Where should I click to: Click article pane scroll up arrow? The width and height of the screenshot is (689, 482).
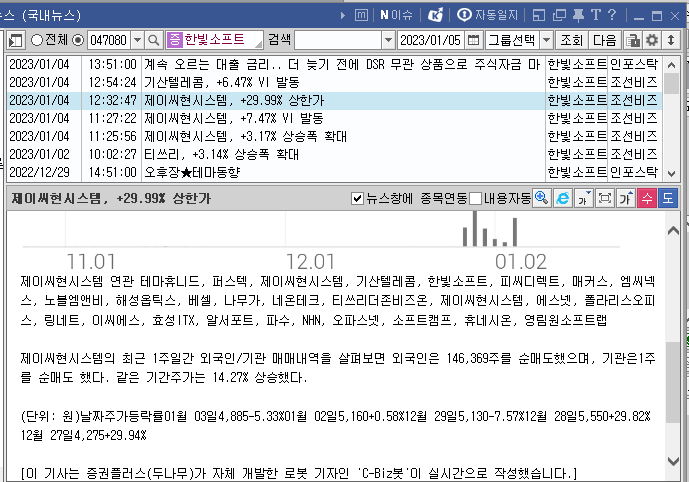click(x=673, y=231)
